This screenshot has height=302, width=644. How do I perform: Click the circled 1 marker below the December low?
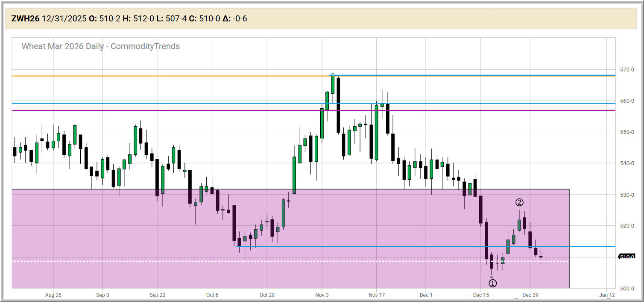(492, 283)
